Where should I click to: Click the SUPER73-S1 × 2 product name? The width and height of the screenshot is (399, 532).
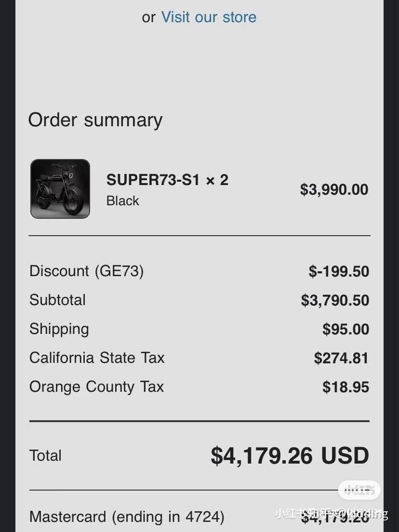pyautogui.click(x=167, y=180)
